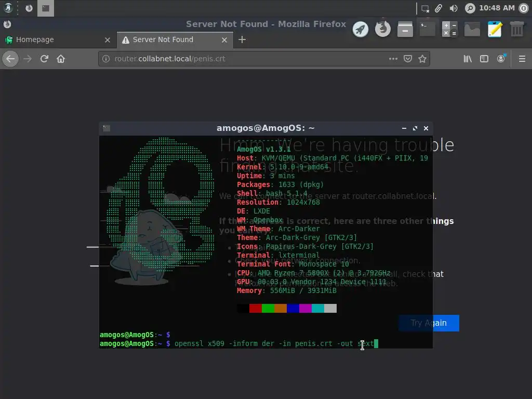
Task: Reload the current page
Action: (x=44, y=59)
